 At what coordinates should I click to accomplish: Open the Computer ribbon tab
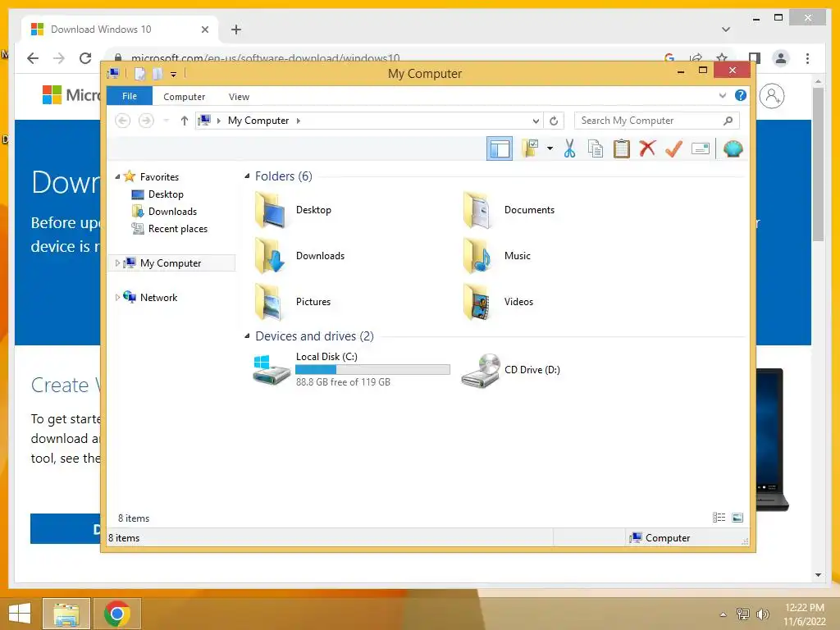(185, 97)
